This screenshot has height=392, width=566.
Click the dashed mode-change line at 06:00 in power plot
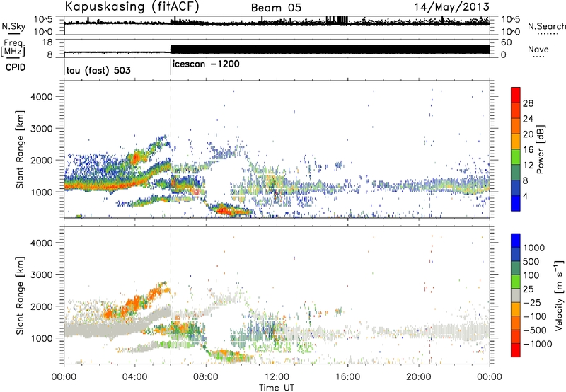point(171,149)
